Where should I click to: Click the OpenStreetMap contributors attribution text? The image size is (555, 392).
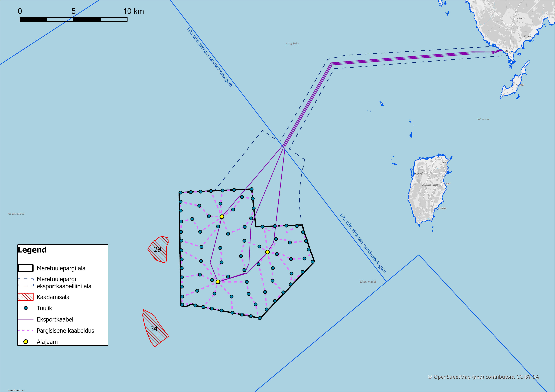(x=483, y=377)
